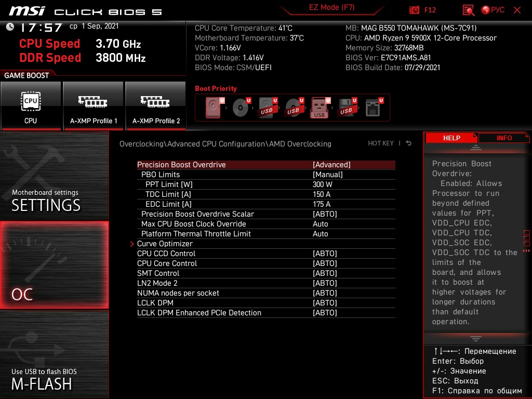Select the USB hard disk boot device
Viewport: 532px width, 399px height.
(x=268, y=108)
